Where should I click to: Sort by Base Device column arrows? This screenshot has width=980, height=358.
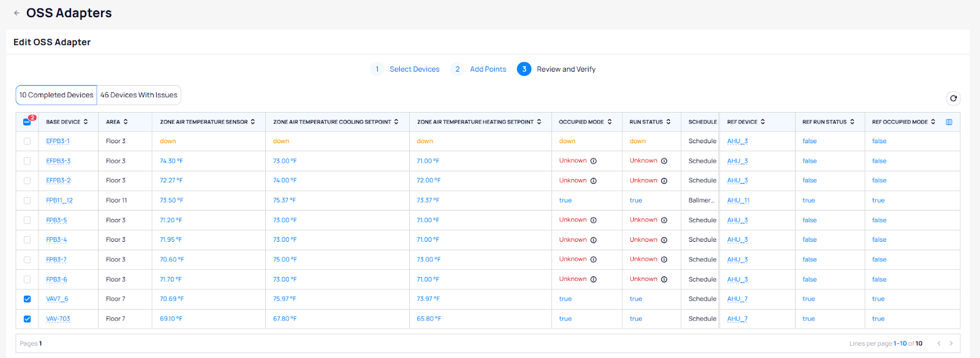pyautogui.click(x=86, y=122)
